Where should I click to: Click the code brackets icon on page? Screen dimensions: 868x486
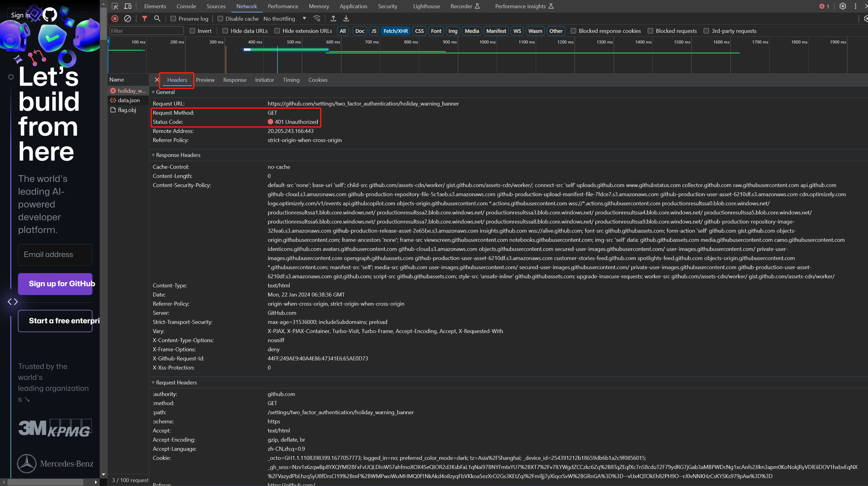click(x=13, y=301)
